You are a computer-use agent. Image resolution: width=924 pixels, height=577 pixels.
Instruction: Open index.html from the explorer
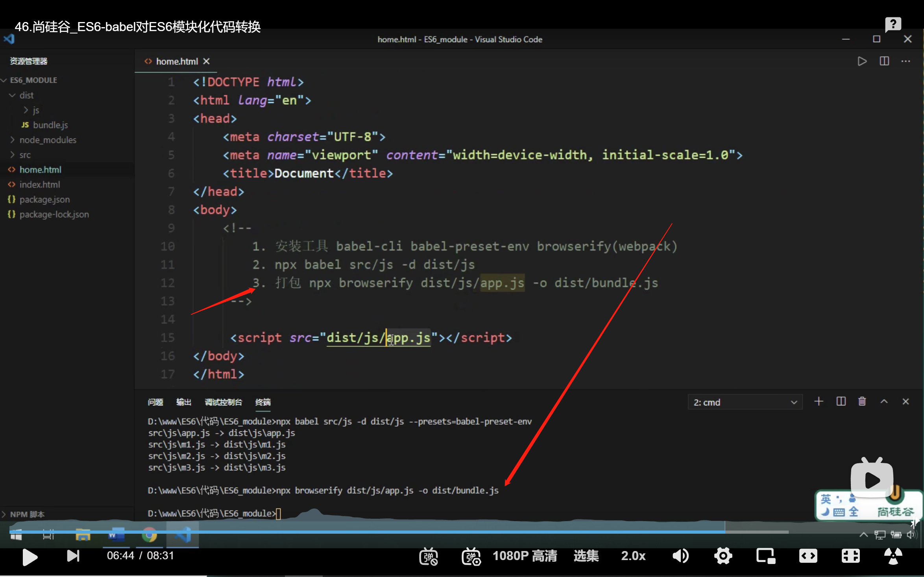(x=39, y=185)
